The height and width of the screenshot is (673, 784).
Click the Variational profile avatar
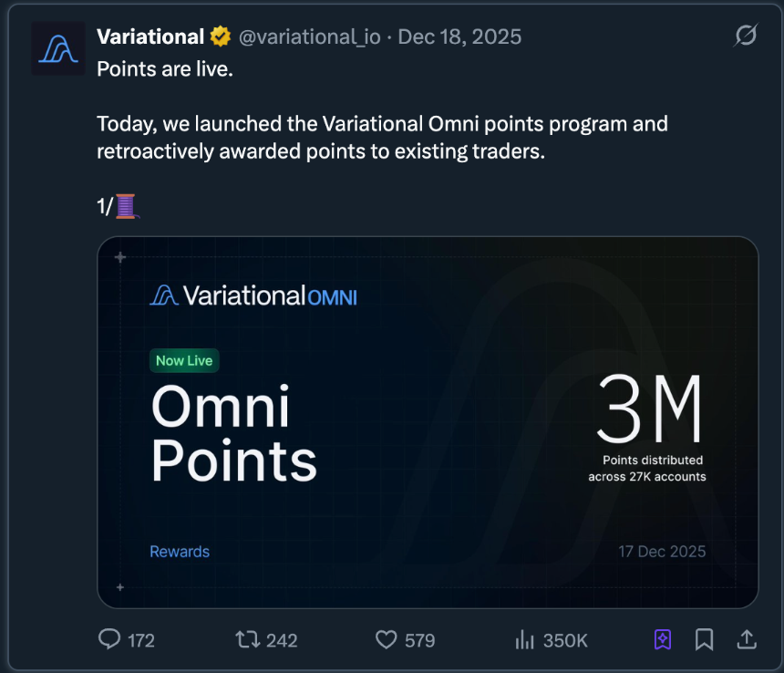(58, 50)
